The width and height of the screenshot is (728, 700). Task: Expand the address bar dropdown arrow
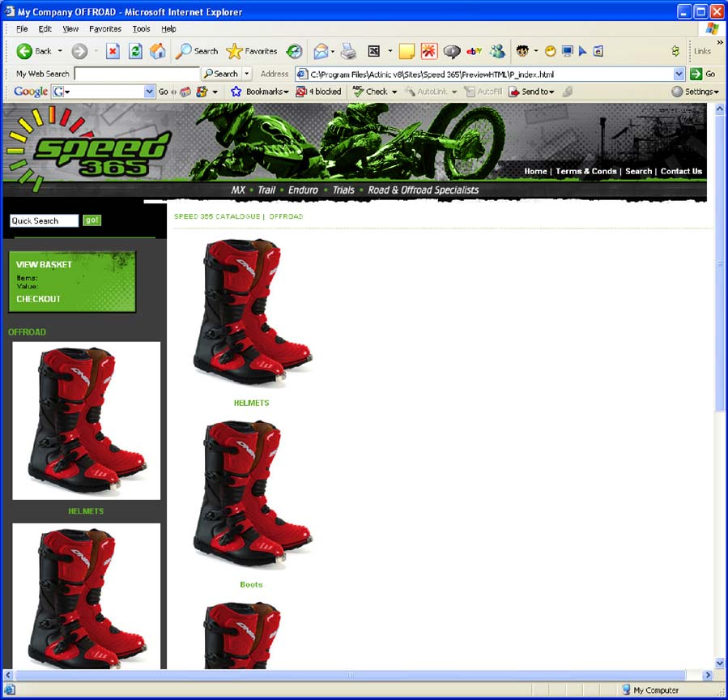[x=679, y=74]
